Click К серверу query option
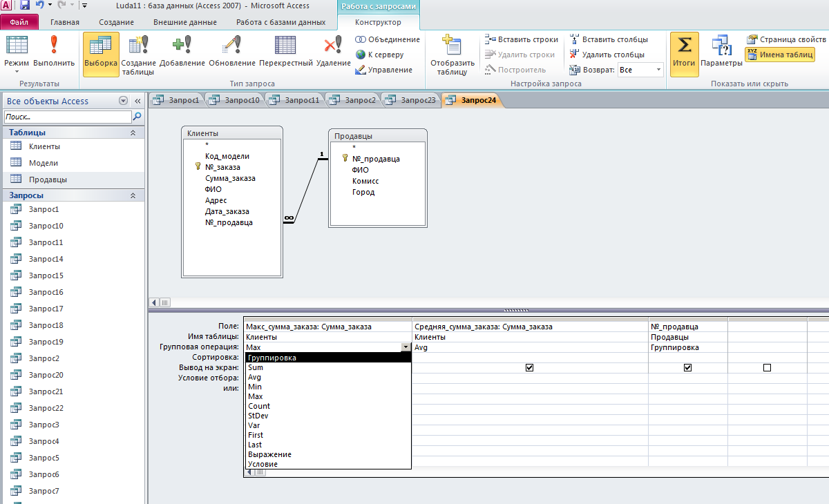Image resolution: width=829 pixels, height=504 pixels. coord(380,55)
